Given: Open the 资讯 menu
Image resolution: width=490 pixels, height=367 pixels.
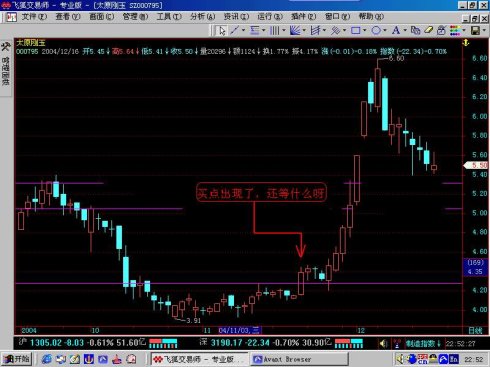Looking at the screenshot, I should coord(236,16).
